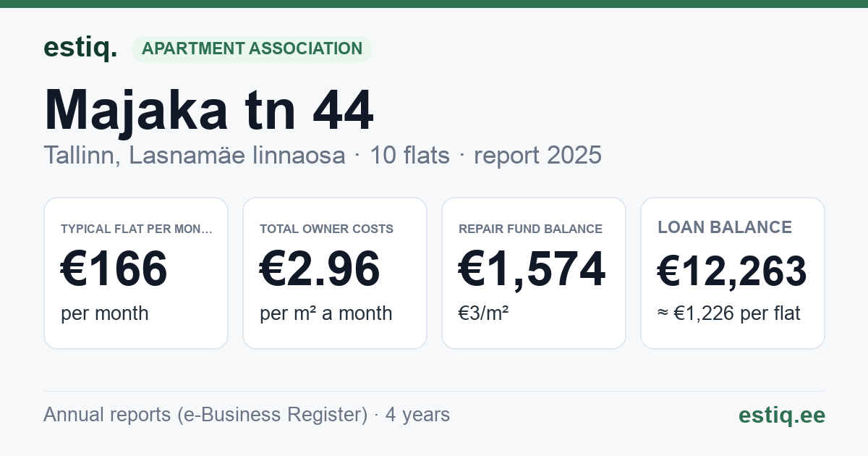Image resolution: width=868 pixels, height=456 pixels.
Task: Click the ≈ €1,226 per flat text
Action: click(x=729, y=313)
